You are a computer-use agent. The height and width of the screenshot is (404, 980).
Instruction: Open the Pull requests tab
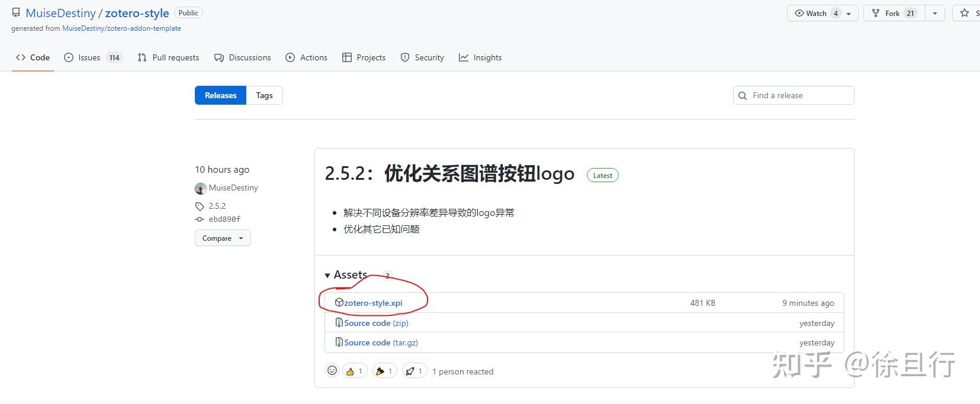coord(168,57)
